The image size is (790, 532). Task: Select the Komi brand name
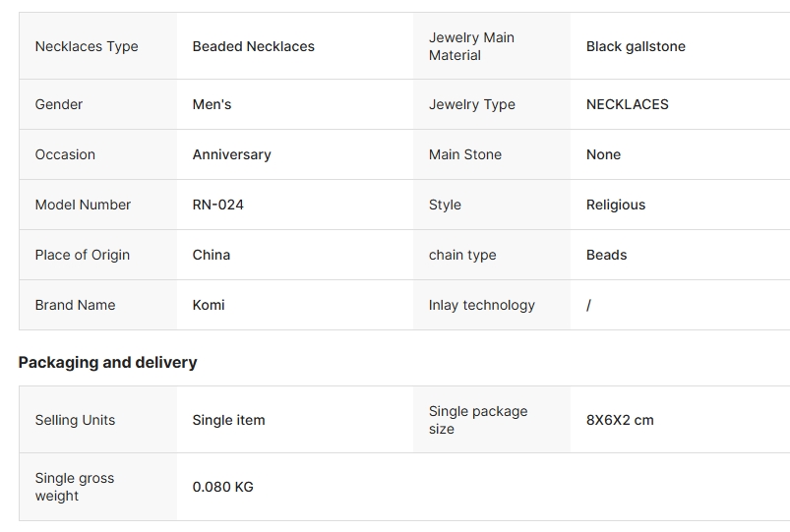(209, 305)
